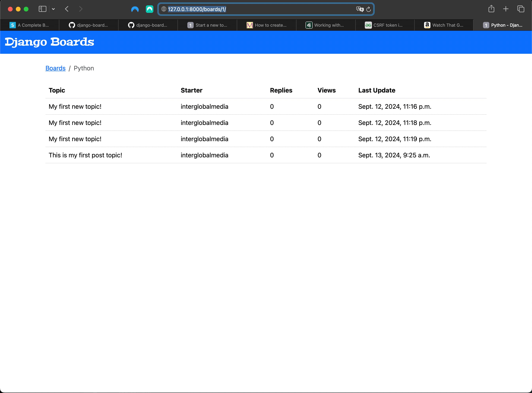Click 'My first new topic!' dated 11:19 p.m.
This screenshot has width=532, height=393.
tap(75, 139)
